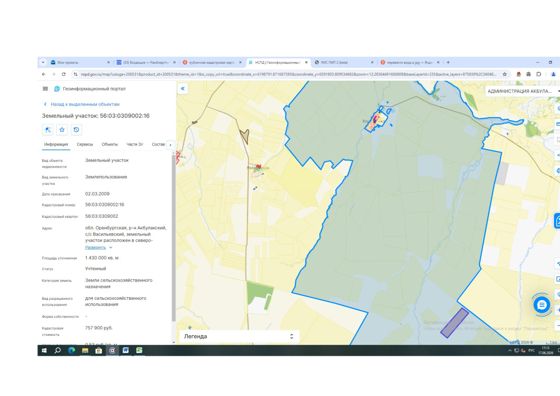The height and width of the screenshot is (396, 560).
Task: Open the chat assistant bubble on the map
Action: pos(542,305)
